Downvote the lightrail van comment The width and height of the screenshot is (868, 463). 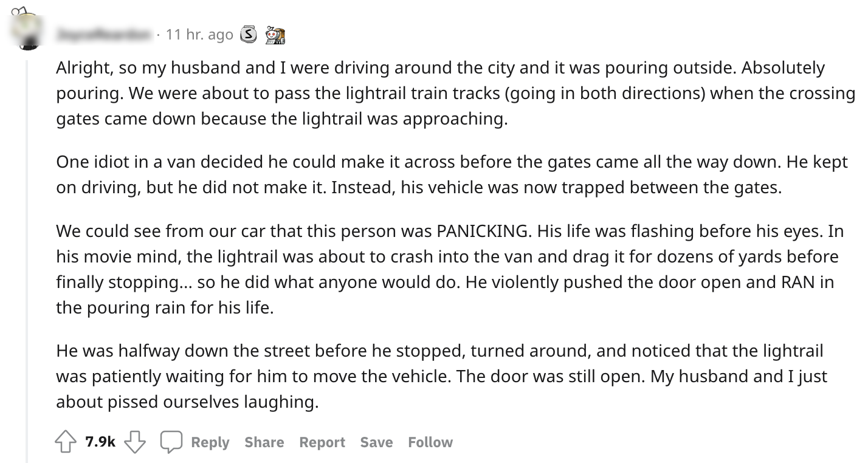pyautogui.click(x=135, y=442)
